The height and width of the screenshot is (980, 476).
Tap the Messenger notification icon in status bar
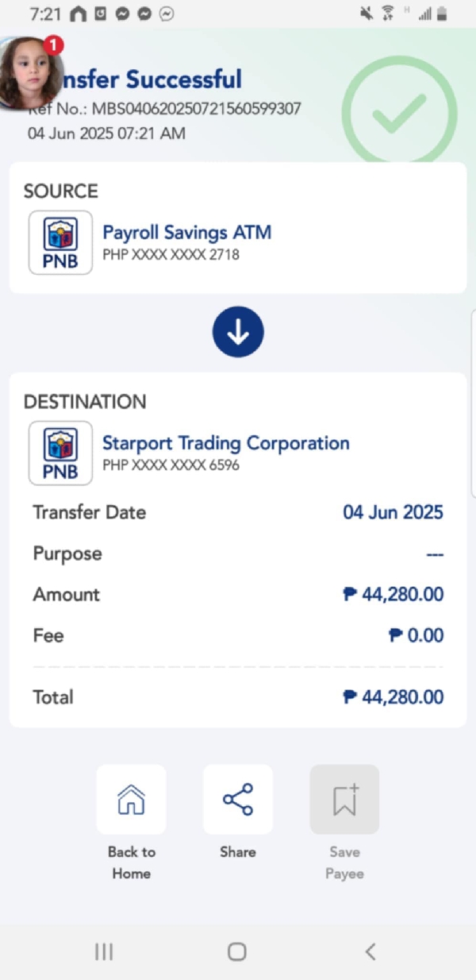point(122,14)
